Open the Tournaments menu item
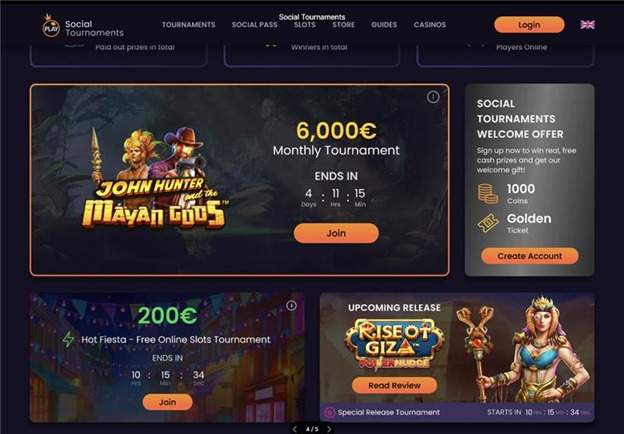The image size is (624, 434). (x=189, y=25)
